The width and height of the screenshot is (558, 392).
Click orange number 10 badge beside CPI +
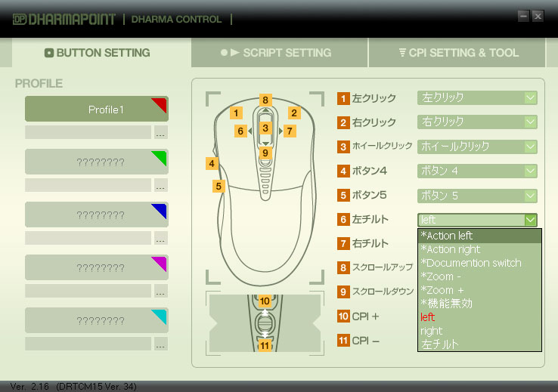(x=343, y=316)
